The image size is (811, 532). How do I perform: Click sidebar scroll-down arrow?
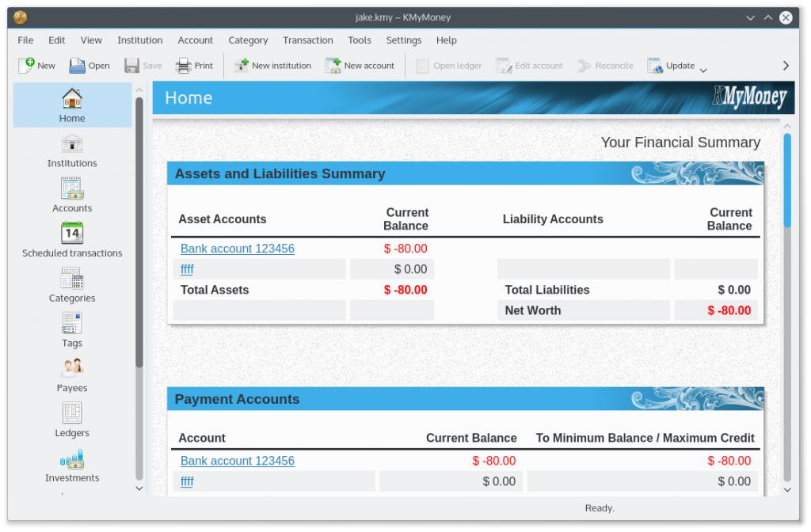[x=140, y=489]
